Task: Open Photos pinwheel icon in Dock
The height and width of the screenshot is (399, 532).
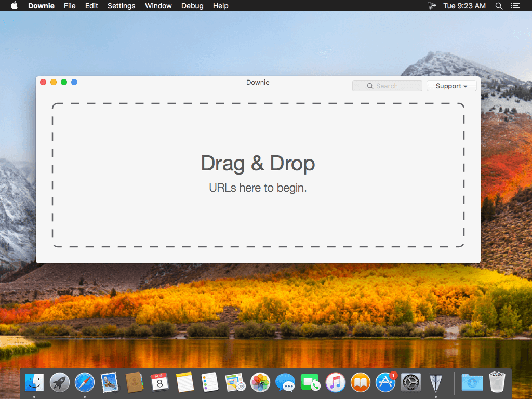Action: 260,382
